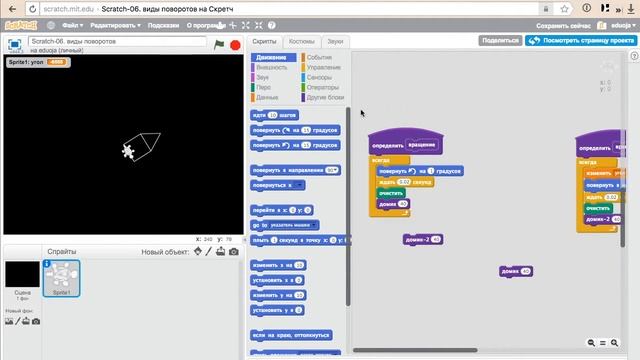Stop the project with red button
The image size is (640, 360).
235,45
